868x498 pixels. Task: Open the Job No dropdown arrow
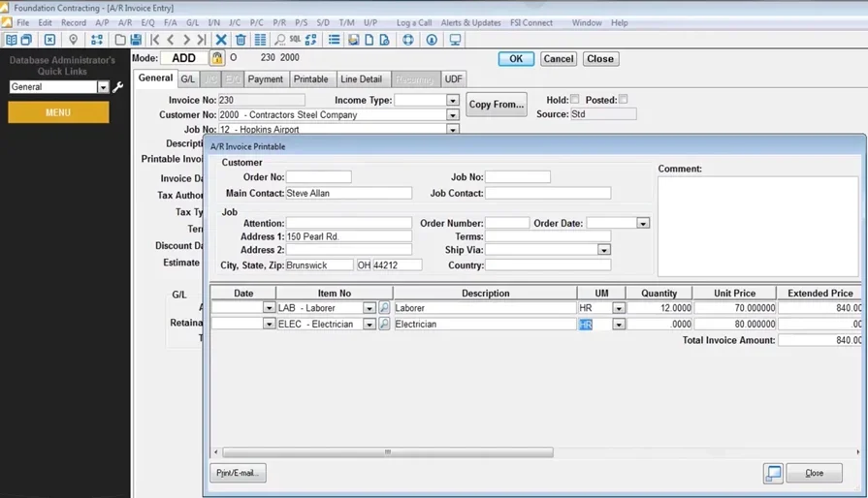click(453, 130)
